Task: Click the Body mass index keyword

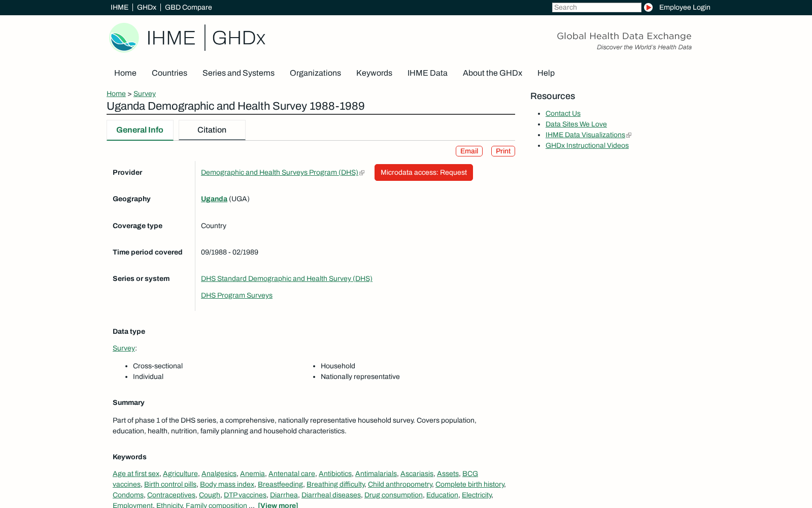Action: pyautogui.click(x=227, y=484)
